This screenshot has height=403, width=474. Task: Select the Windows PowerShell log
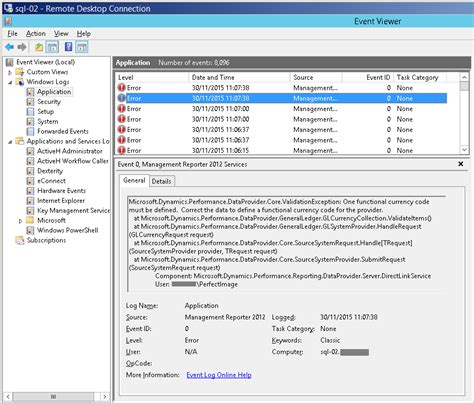click(x=68, y=230)
